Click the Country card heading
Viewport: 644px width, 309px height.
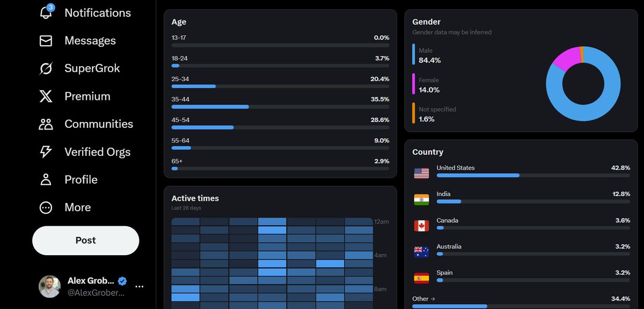428,152
